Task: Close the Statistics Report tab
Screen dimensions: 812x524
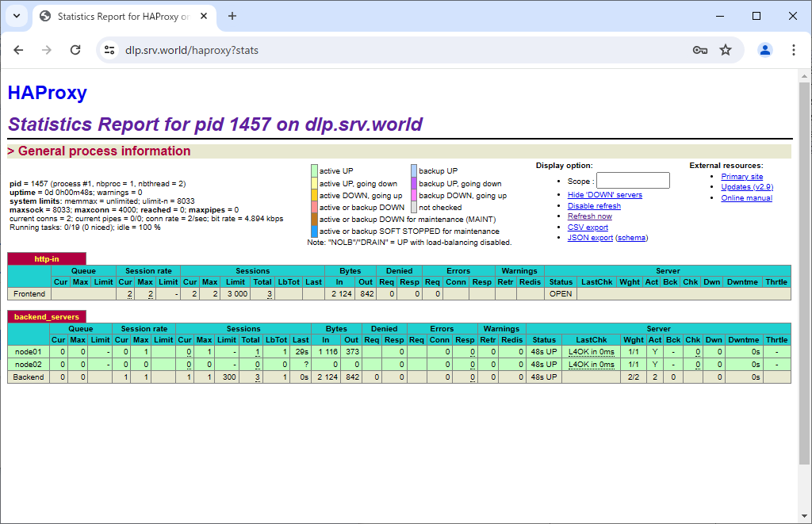Action: (x=204, y=16)
